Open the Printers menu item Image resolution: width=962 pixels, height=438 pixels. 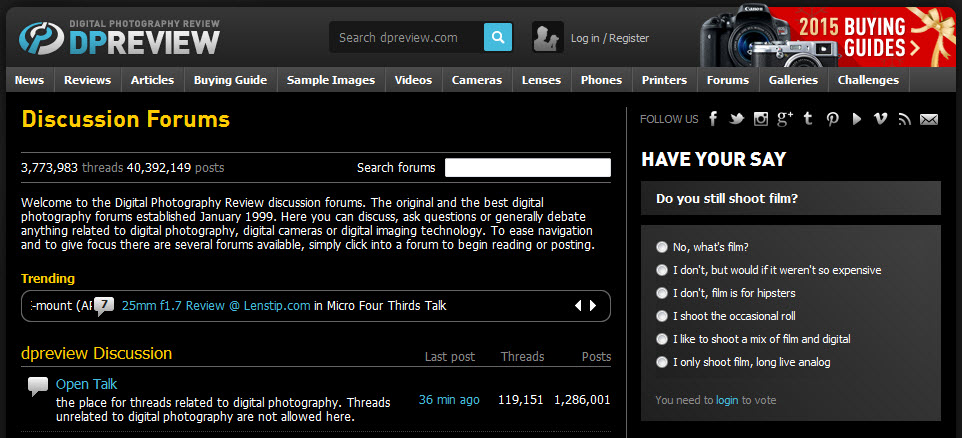pos(664,80)
